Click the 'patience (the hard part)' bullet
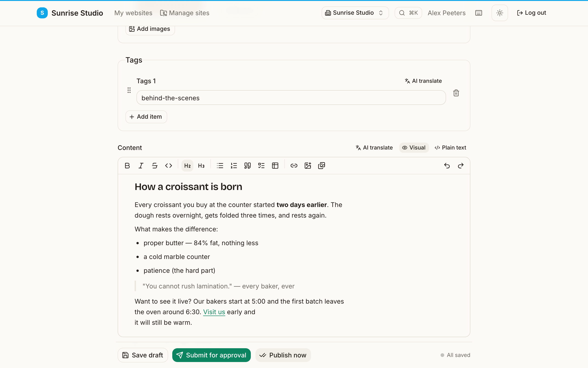The image size is (588, 368). click(179, 271)
